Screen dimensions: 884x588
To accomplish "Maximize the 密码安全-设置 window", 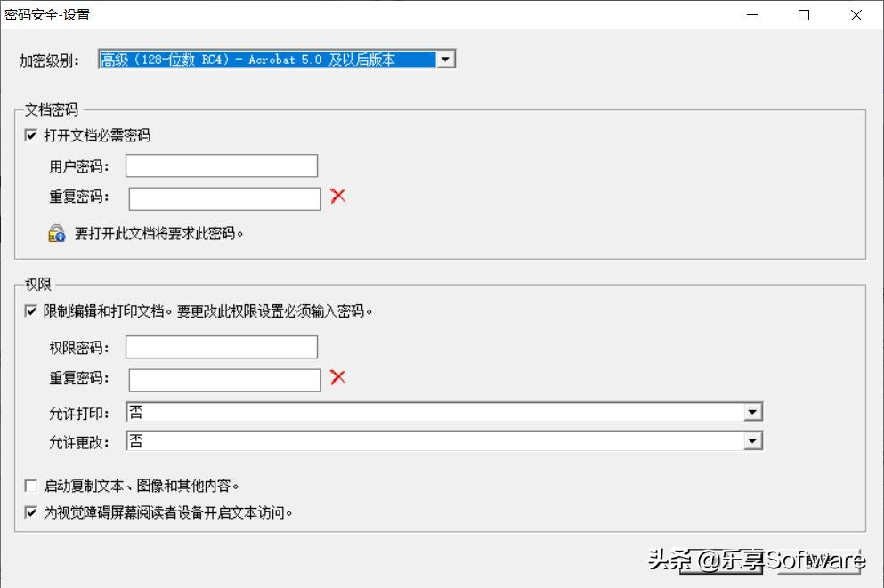I will point(804,15).
